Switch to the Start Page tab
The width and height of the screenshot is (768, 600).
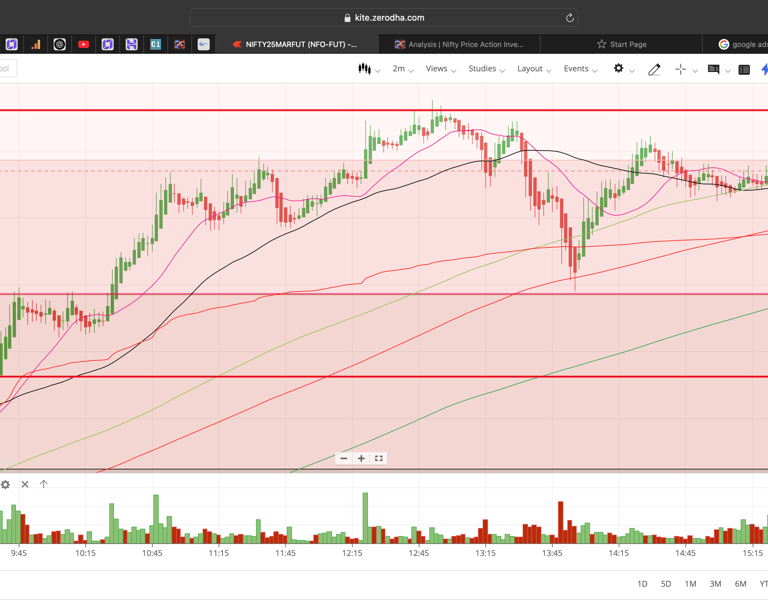click(x=621, y=45)
